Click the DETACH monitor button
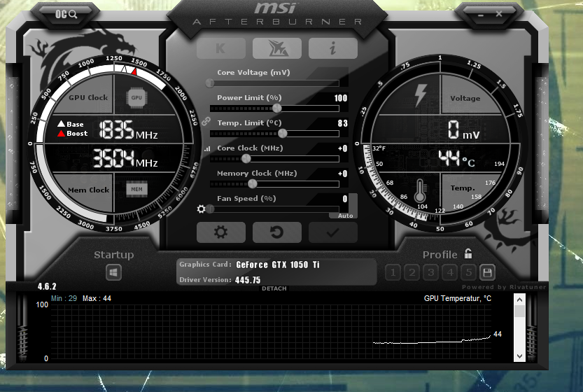This screenshot has width=583, height=392. (x=274, y=288)
